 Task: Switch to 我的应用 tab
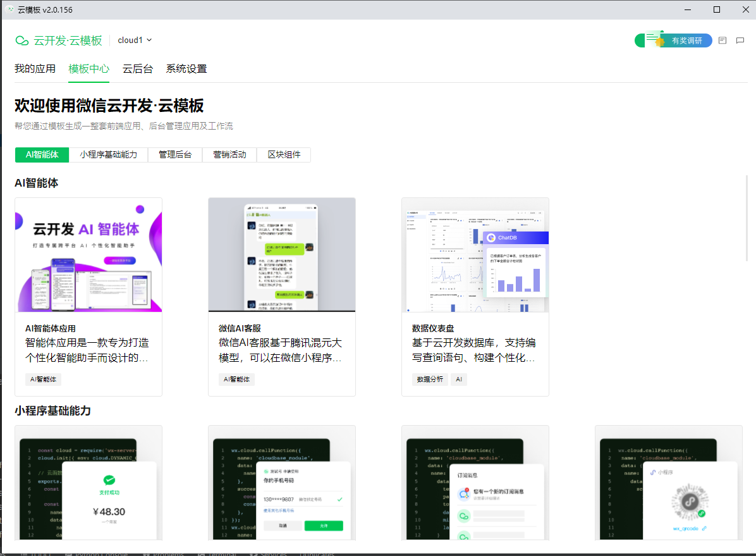[x=35, y=68]
